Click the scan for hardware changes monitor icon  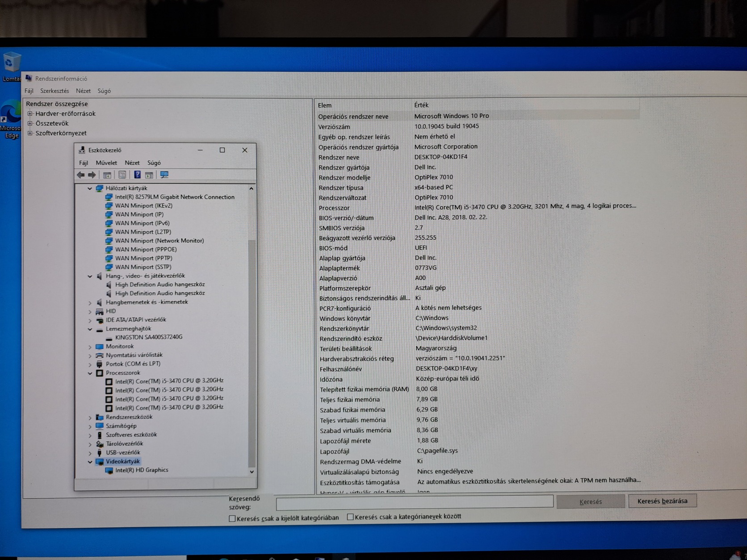click(x=164, y=175)
